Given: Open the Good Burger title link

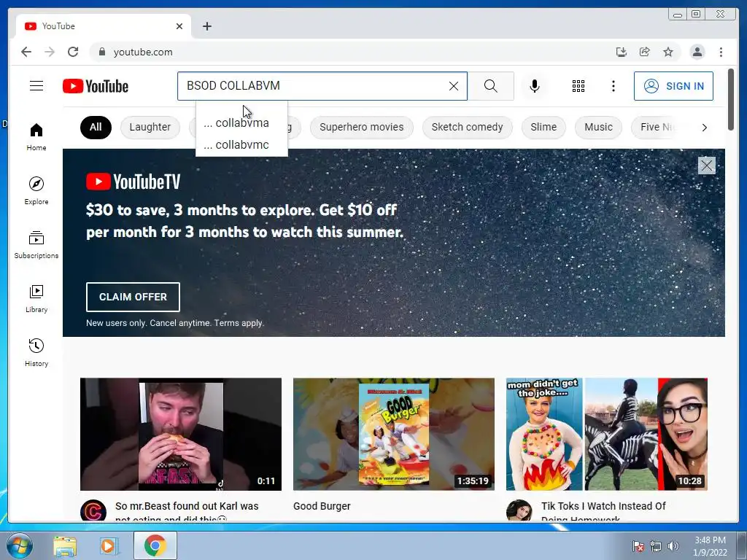Looking at the screenshot, I should [x=322, y=506].
